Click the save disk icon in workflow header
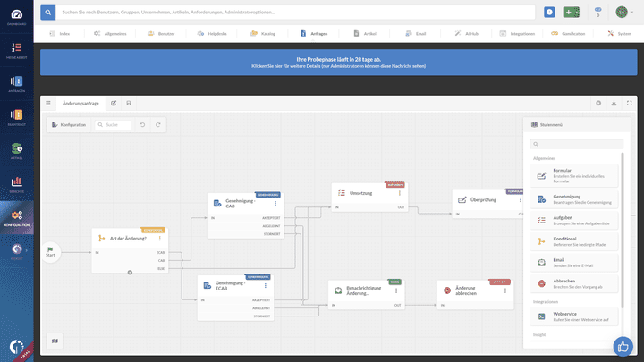 tap(129, 104)
